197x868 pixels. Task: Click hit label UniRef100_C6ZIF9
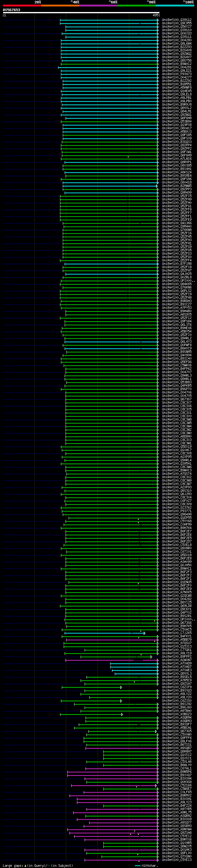point(176,687)
